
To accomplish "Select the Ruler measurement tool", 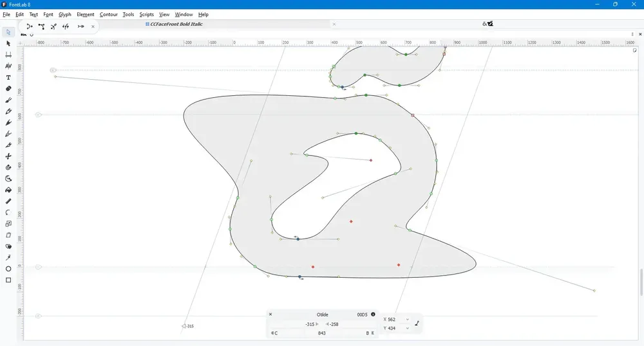I will pyautogui.click(x=8, y=201).
